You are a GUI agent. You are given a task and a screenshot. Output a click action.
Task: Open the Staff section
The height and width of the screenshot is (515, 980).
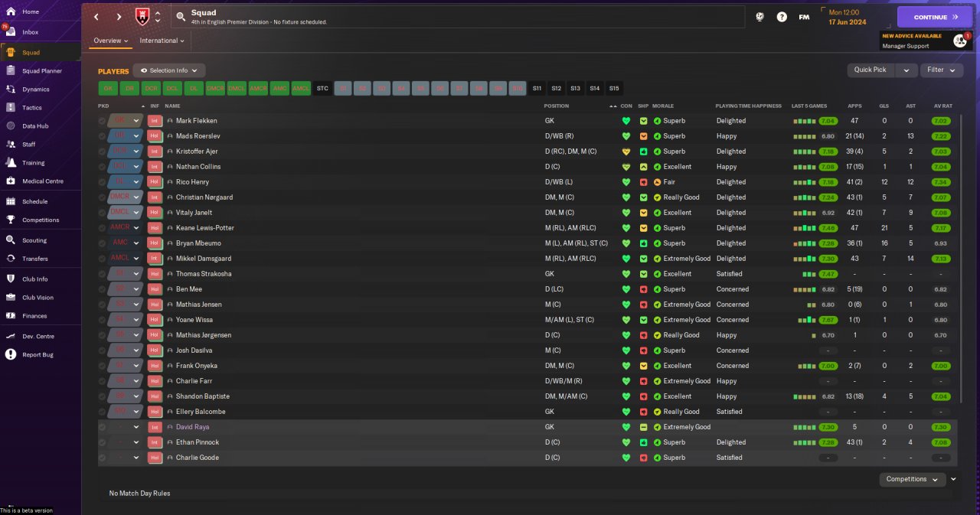pos(29,145)
